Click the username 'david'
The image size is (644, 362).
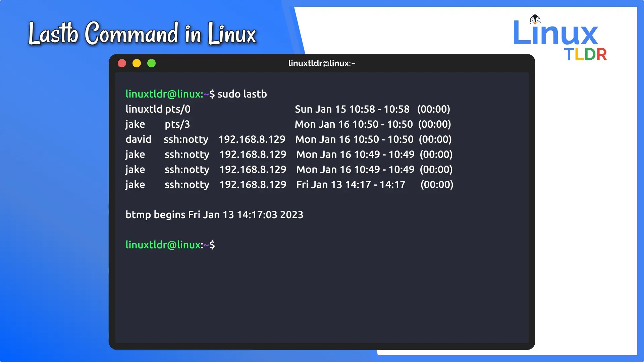[138, 139]
